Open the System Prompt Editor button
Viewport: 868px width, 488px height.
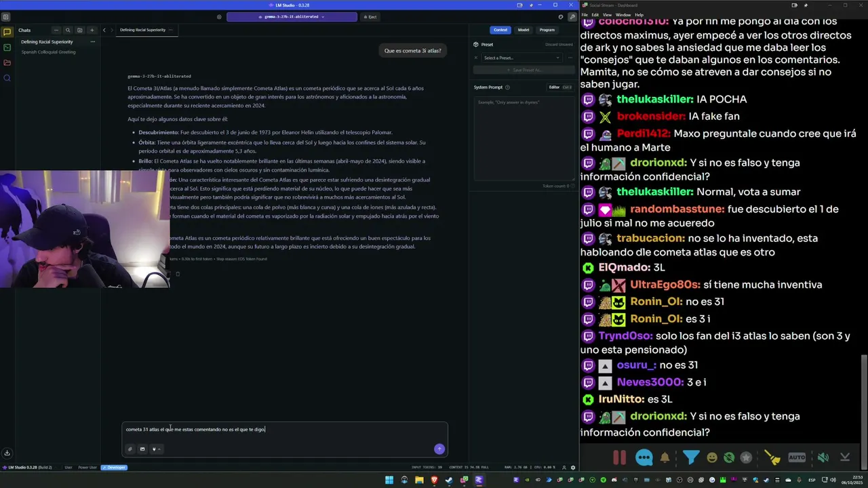561,87
